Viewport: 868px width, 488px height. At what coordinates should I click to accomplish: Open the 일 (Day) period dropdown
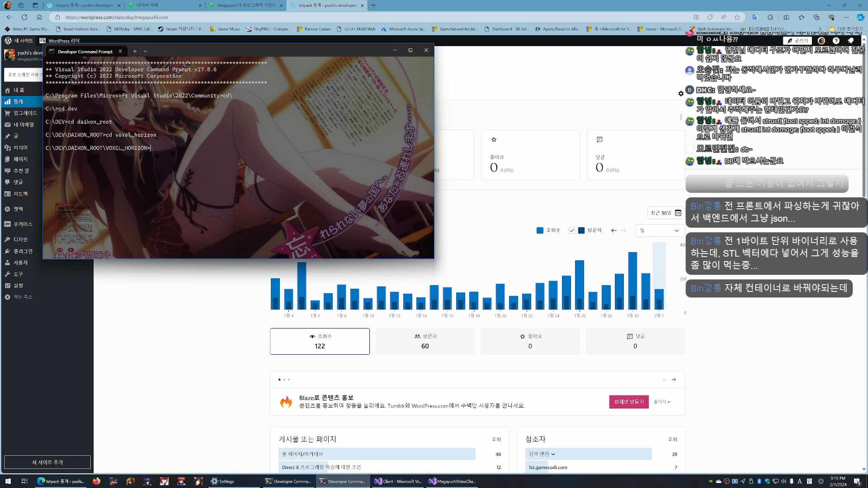[x=660, y=230]
